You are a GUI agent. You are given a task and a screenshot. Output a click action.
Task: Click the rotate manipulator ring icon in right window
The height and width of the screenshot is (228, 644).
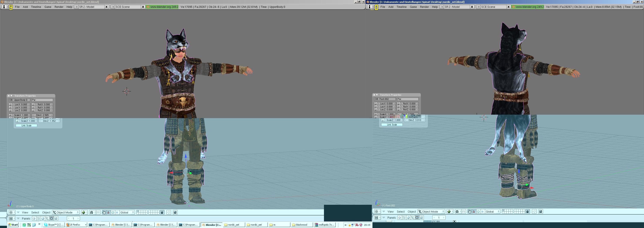coord(478,212)
